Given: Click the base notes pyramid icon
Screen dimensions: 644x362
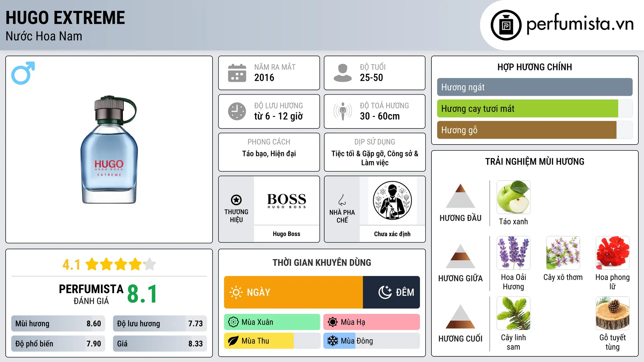Looking at the screenshot, I should (x=460, y=316).
